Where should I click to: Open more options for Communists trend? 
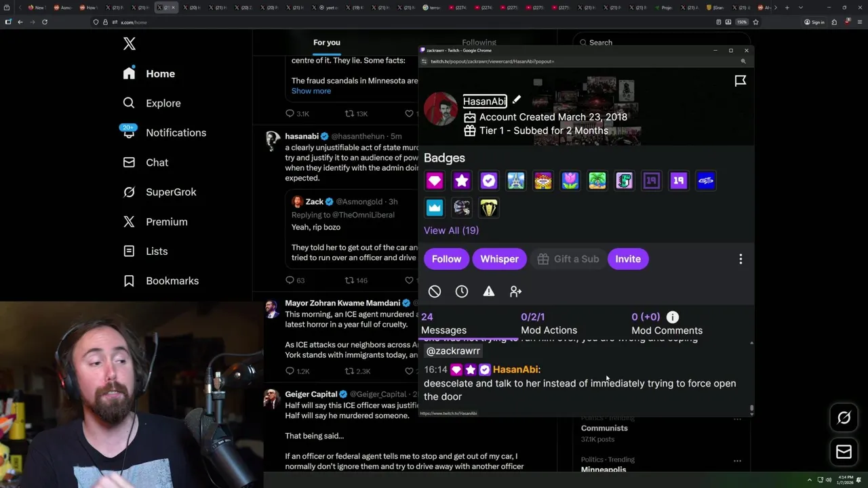[x=737, y=420]
